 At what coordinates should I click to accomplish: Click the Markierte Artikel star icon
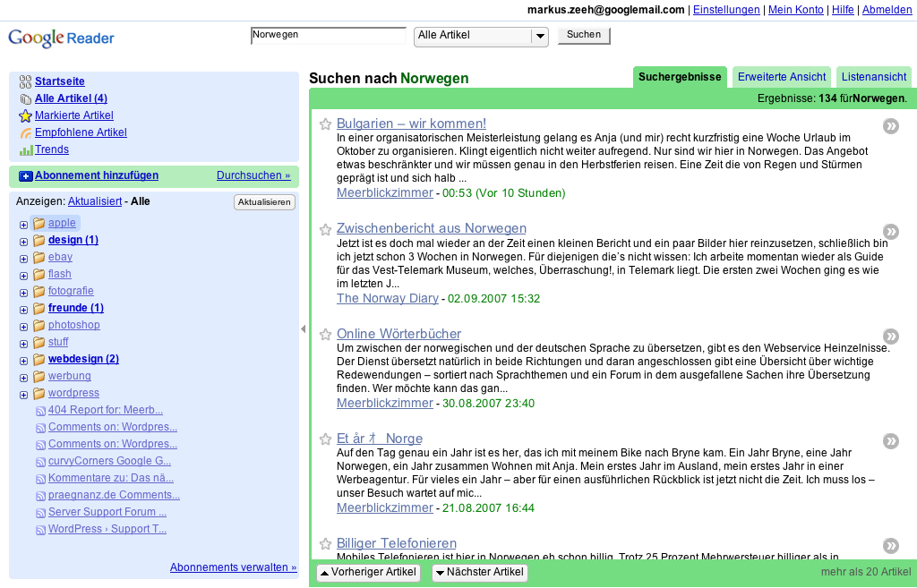(x=25, y=115)
